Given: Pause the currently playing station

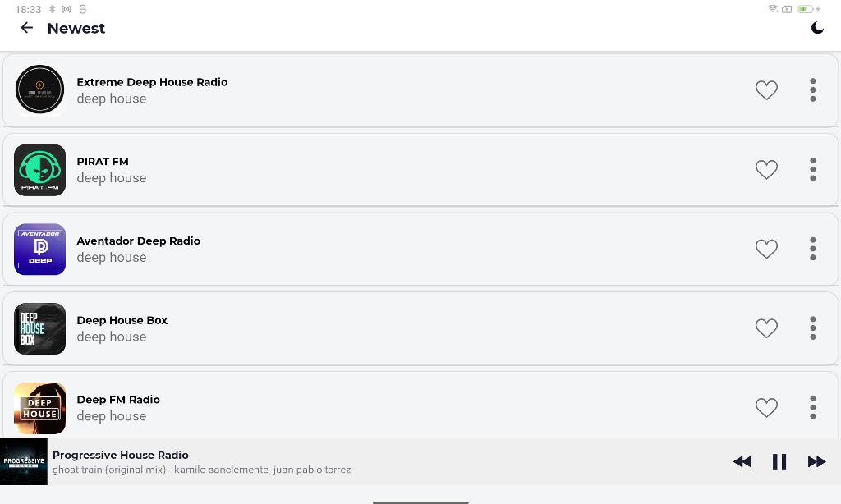Looking at the screenshot, I should [779, 461].
